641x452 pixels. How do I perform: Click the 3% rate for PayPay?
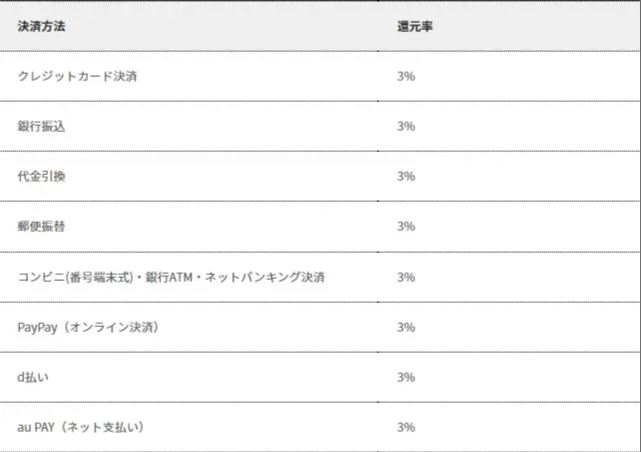(406, 327)
